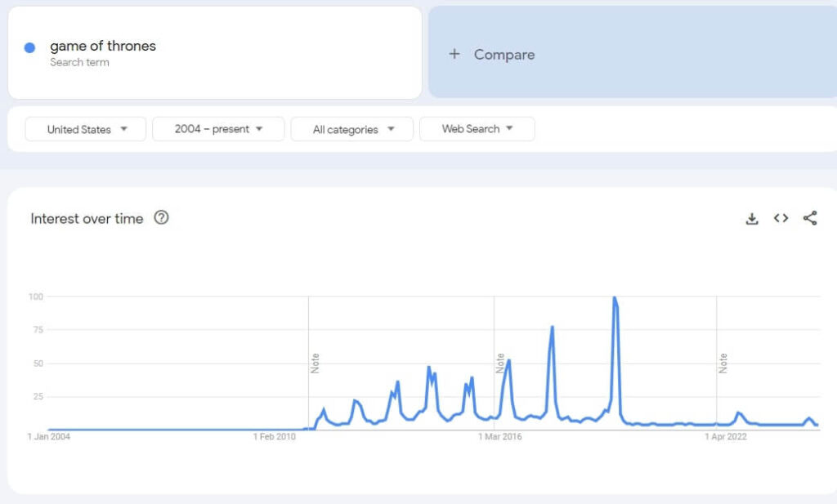The image size is (837, 504).
Task: Click the '75' y-axis label
Action: (38, 330)
